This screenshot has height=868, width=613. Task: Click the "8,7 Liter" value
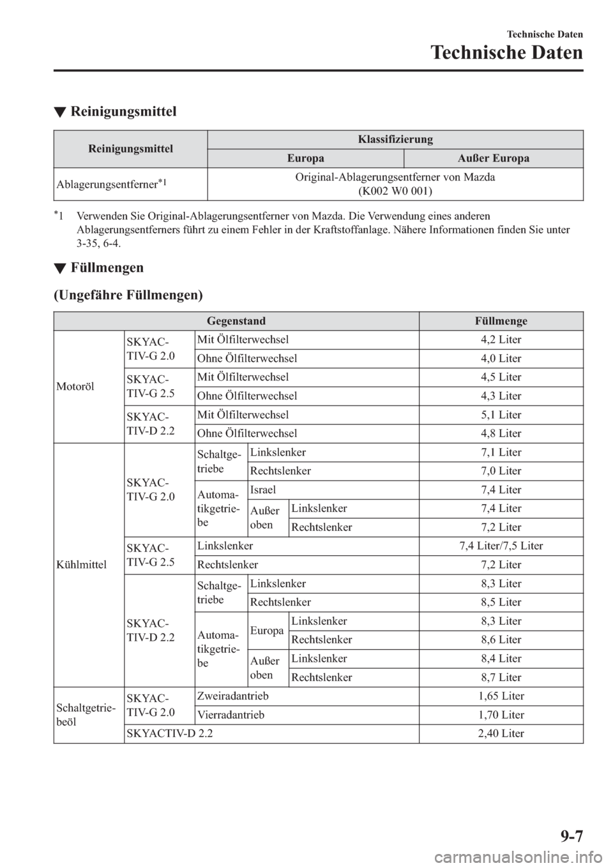(x=501, y=678)
